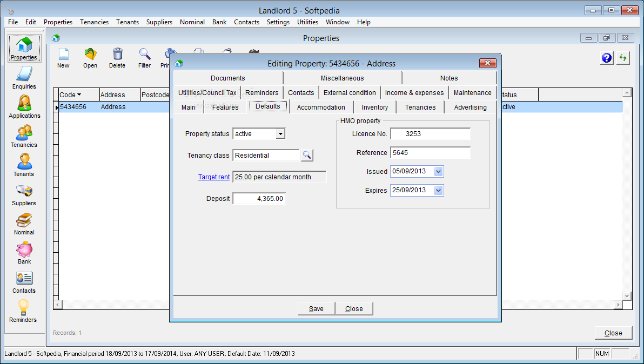This screenshot has height=364, width=644.
Task: Click the Filter magnifier toolbar icon
Action: [145, 54]
